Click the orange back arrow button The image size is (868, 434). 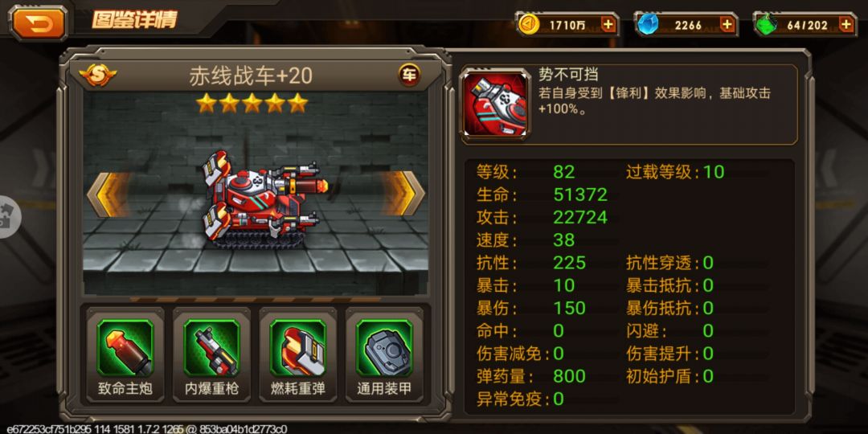pos(39,24)
